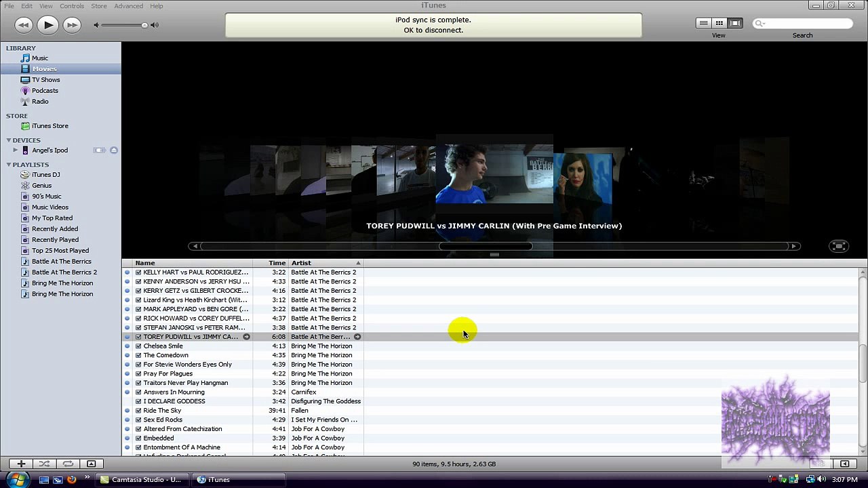Uncheck KENNY ANDERSON vs JERRY HSU
Viewport: 868px width, 488px height.
point(138,282)
